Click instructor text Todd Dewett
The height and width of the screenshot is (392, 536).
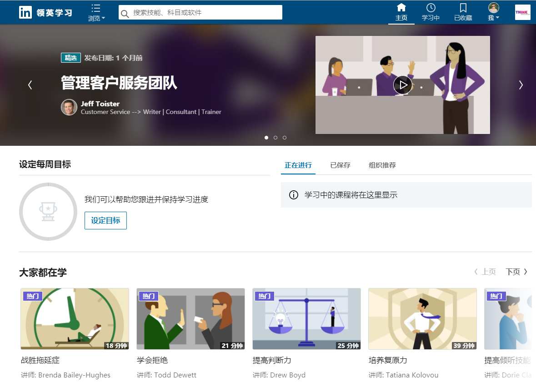175,375
